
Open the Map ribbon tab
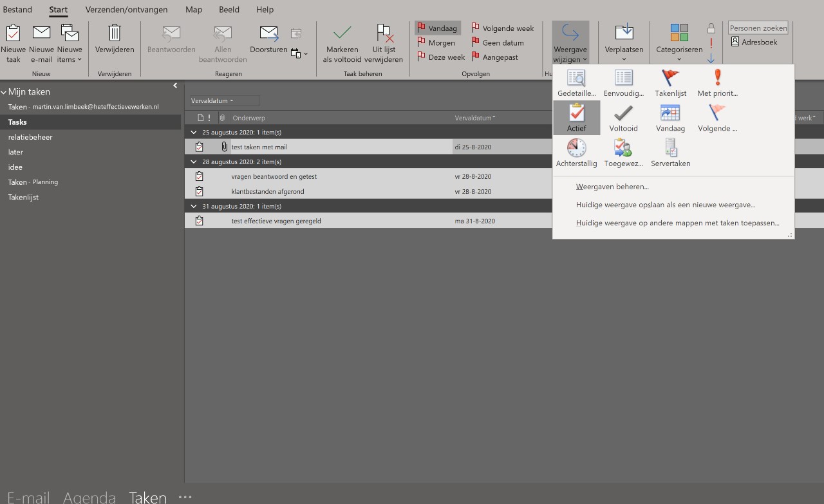[194, 10]
